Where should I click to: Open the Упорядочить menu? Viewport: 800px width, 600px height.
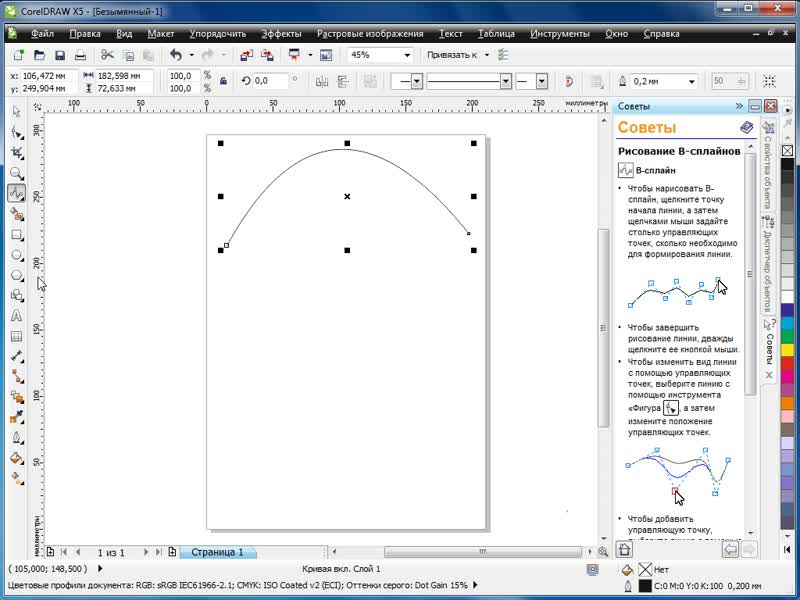218,34
